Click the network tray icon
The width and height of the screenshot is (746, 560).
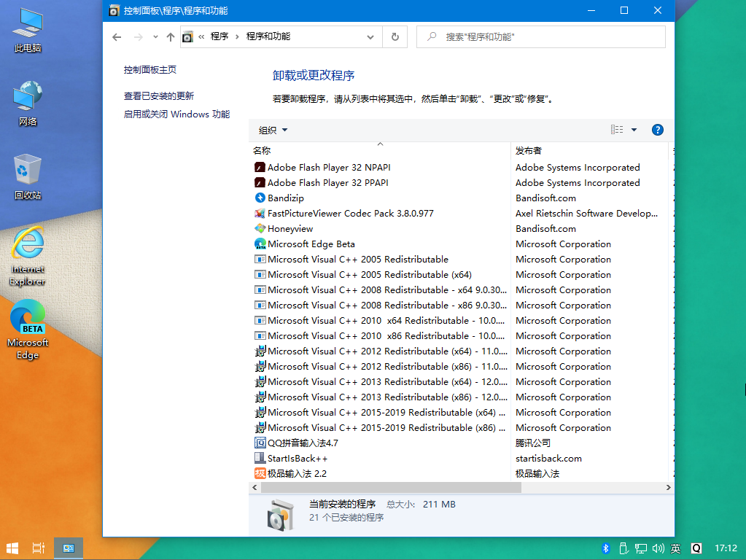[641, 548]
